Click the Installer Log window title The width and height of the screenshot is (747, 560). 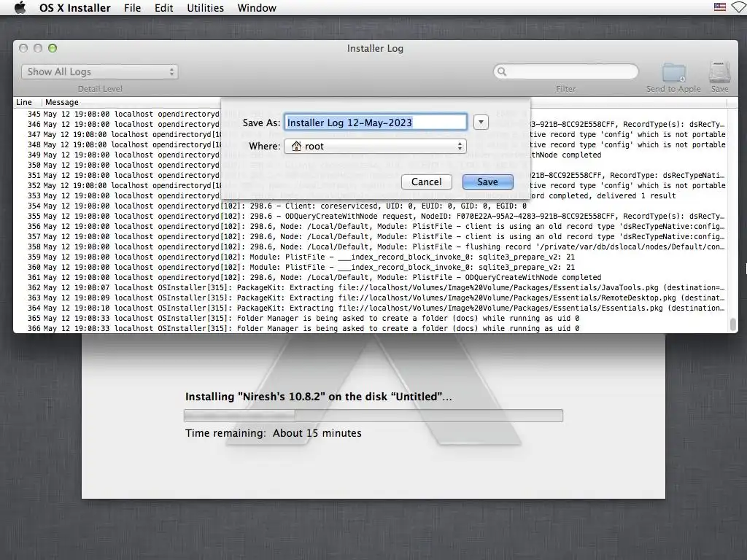pos(375,49)
